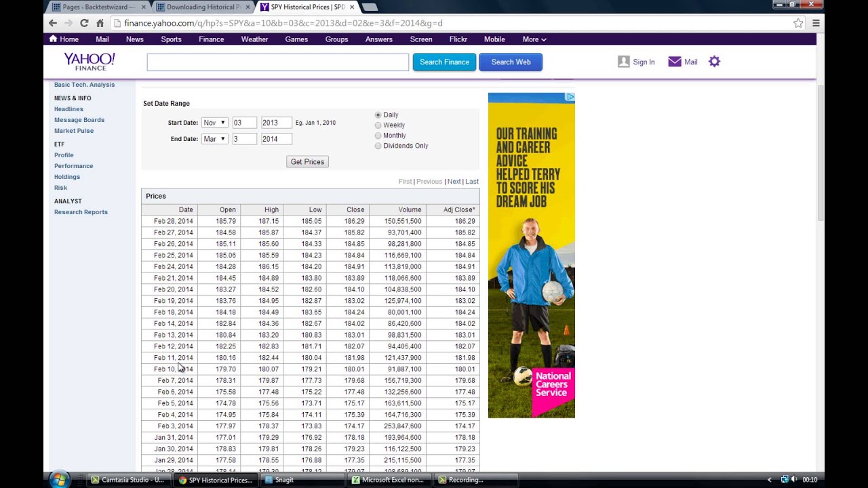Viewport: 868px width, 488px height.
Task: Bookmark this page with the star icon
Action: [x=798, y=23]
